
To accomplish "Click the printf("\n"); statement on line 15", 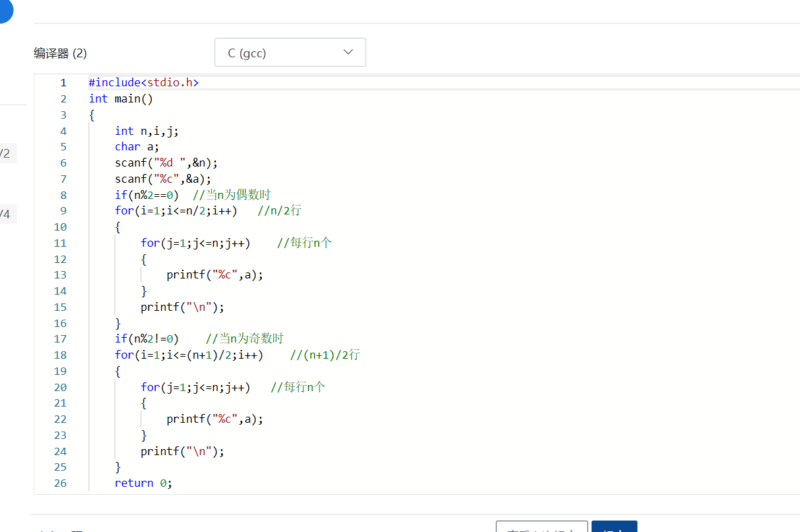I will (182, 307).
